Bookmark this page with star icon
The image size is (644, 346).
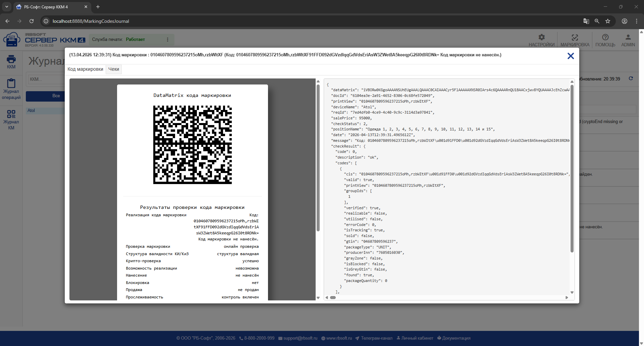pos(608,21)
